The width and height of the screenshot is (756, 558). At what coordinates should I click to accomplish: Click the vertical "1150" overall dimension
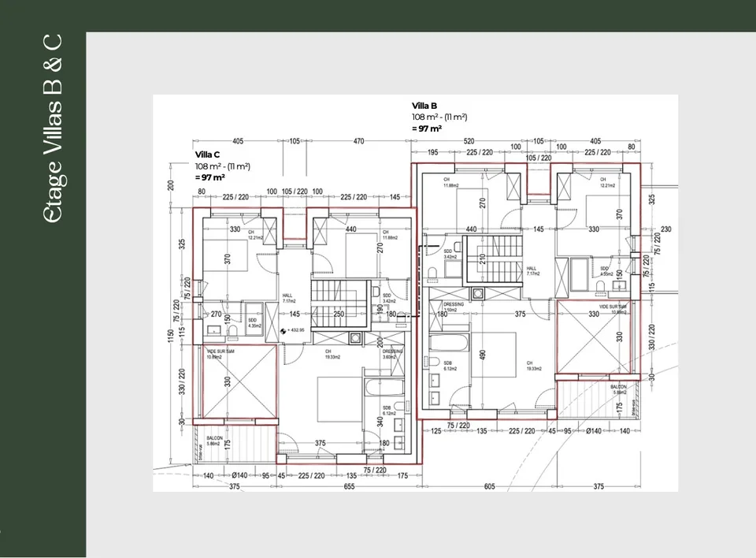coord(171,336)
